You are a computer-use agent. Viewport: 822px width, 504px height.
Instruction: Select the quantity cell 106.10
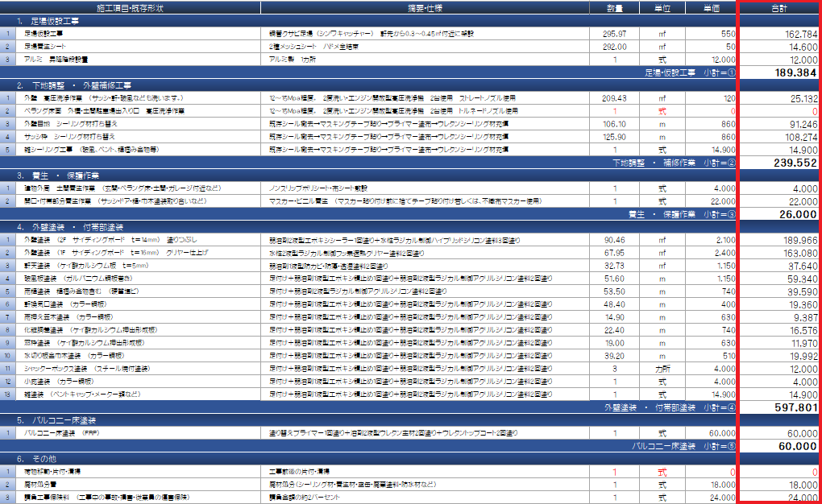[614, 124]
